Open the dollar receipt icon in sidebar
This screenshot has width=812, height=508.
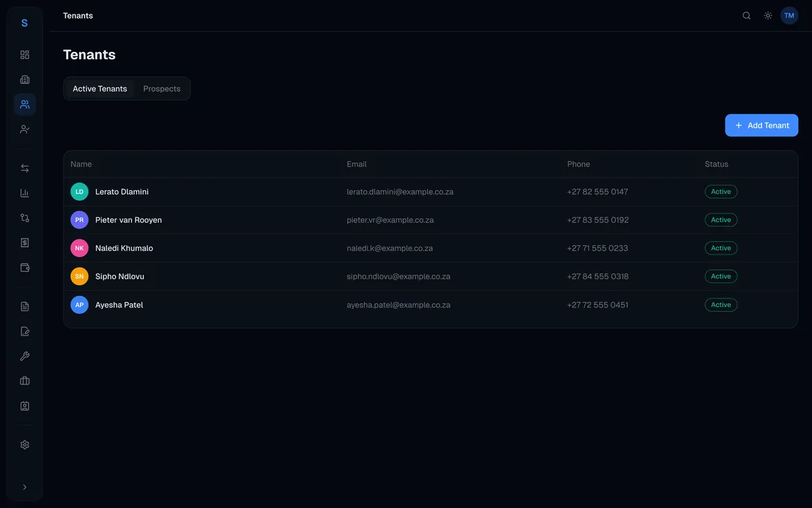24,243
